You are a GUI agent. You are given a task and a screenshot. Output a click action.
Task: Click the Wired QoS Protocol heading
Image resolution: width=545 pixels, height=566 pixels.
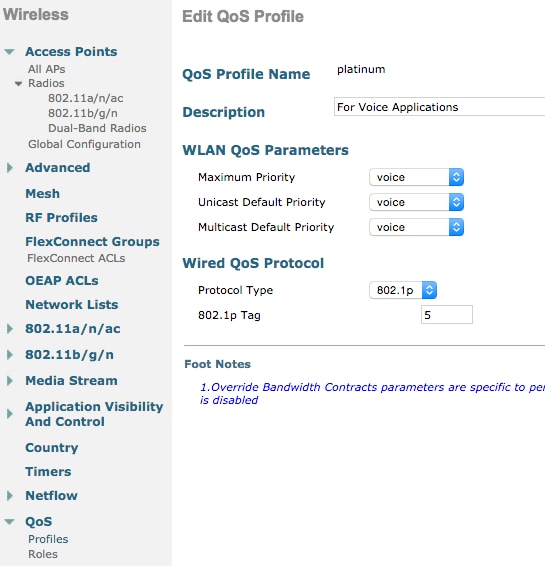click(x=253, y=263)
